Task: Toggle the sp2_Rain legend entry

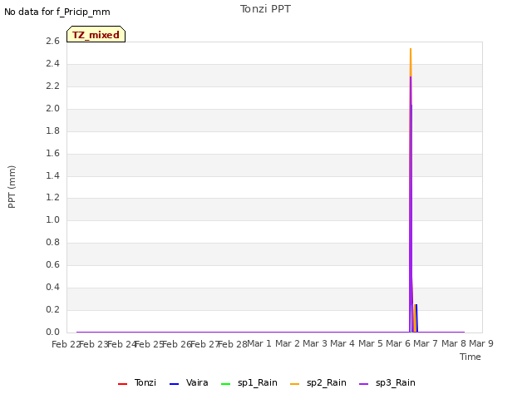Action: click(x=318, y=382)
